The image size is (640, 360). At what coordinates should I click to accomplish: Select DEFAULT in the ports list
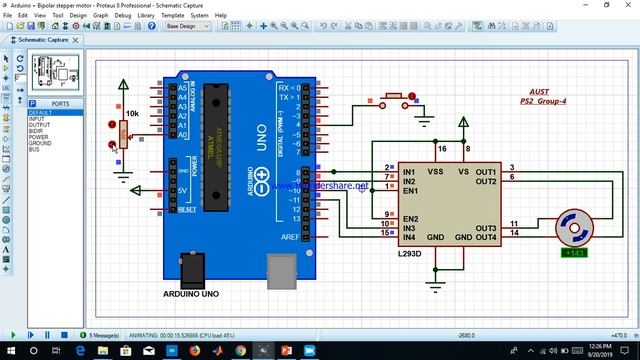point(56,112)
